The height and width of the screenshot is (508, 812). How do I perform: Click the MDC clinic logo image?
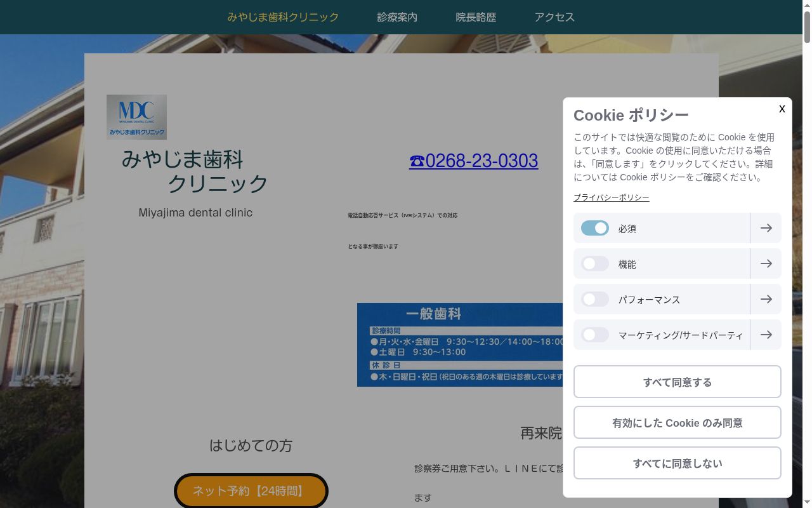click(136, 117)
